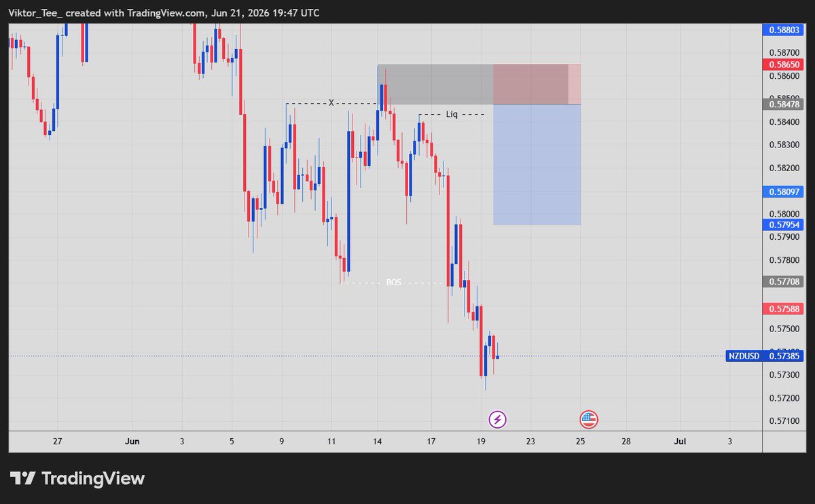Click the red 0.57588 price label
Screen dimensions: 815x504
click(x=784, y=308)
